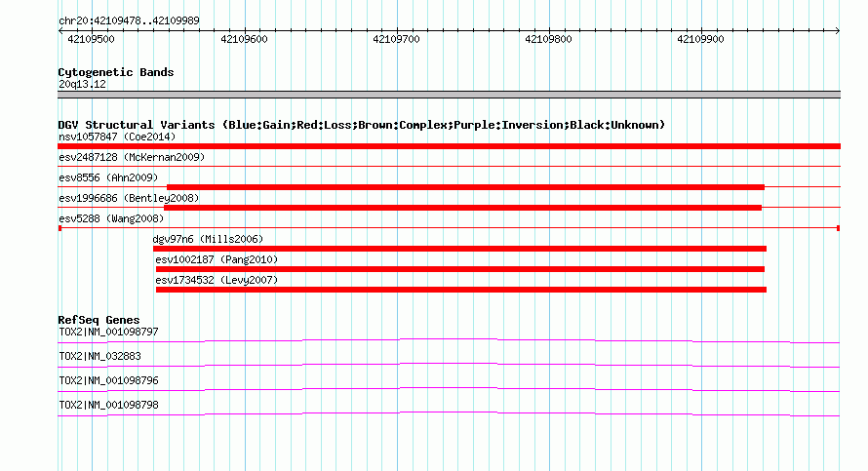Image resolution: width=868 pixels, height=471 pixels.
Task: Click ruler position 42109700
Action: [396, 39]
